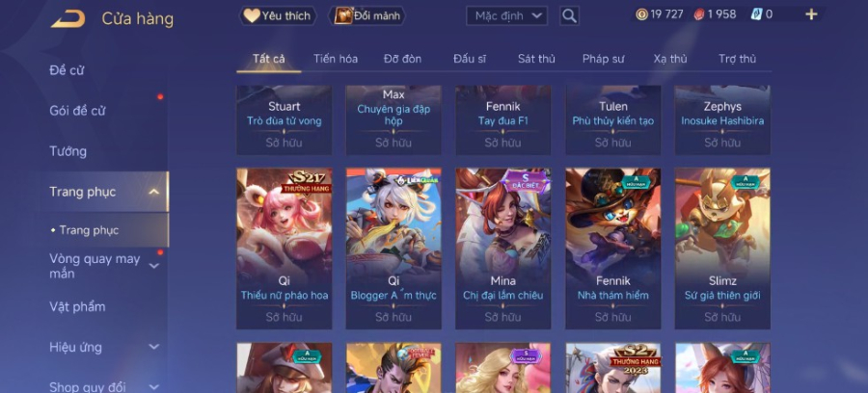The image size is (868, 393).
Task: Open Yêu thích favorites heart button
Action: [278, 15]
